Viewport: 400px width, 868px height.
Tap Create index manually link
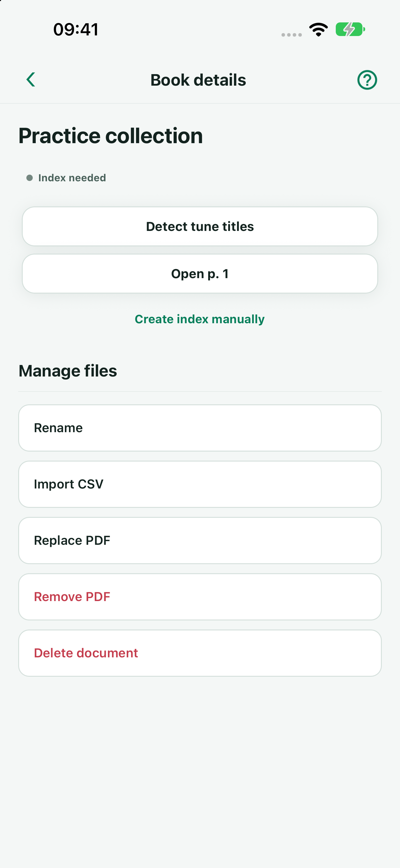(x=200, y=319)
